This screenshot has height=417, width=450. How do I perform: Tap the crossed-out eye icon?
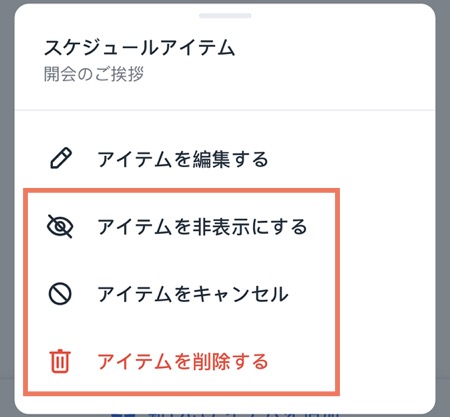60,226
